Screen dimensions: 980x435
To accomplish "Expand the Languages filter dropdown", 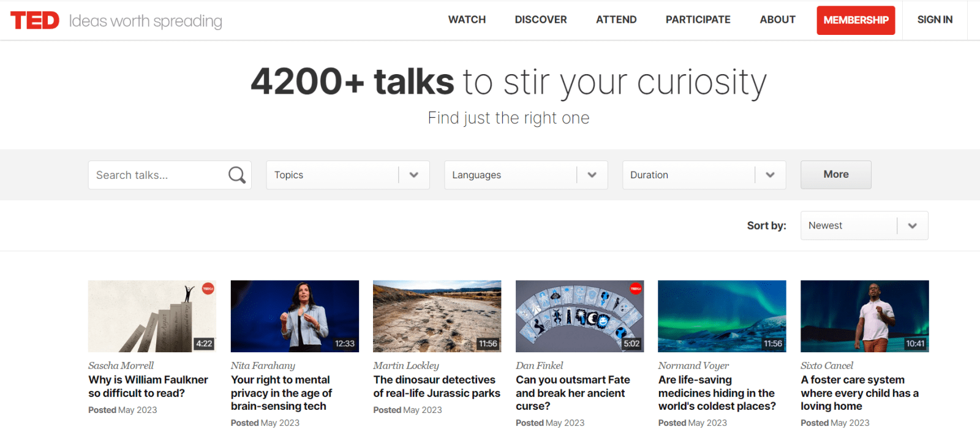I will 526,175.
